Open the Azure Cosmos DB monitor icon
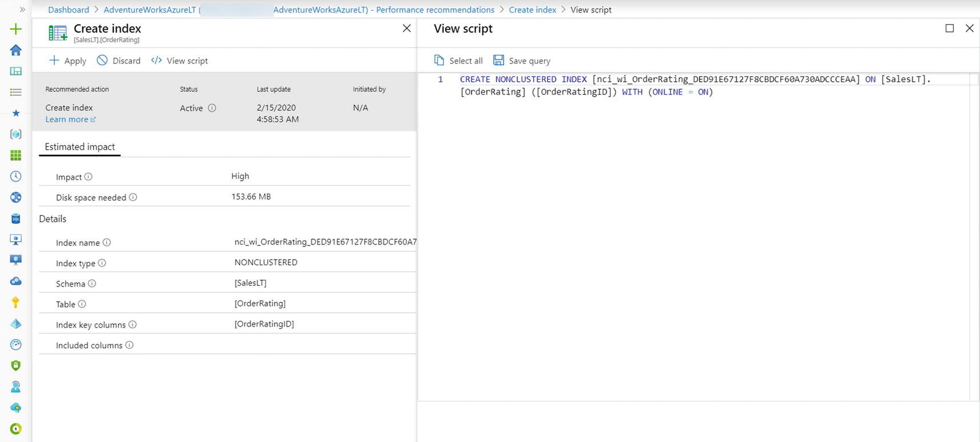Viewport: 980px width, 442px height. pos(16,239)
